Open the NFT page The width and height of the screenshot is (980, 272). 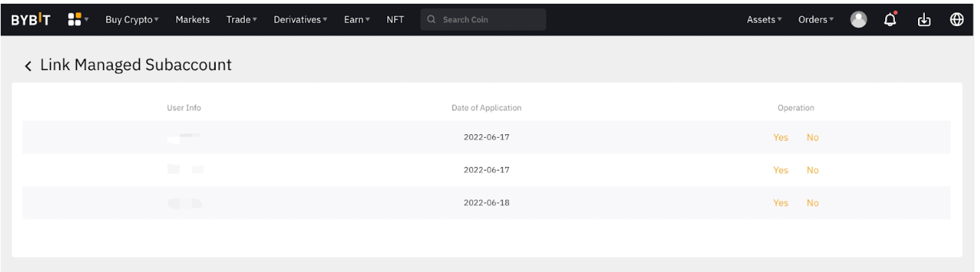[396, 20]
